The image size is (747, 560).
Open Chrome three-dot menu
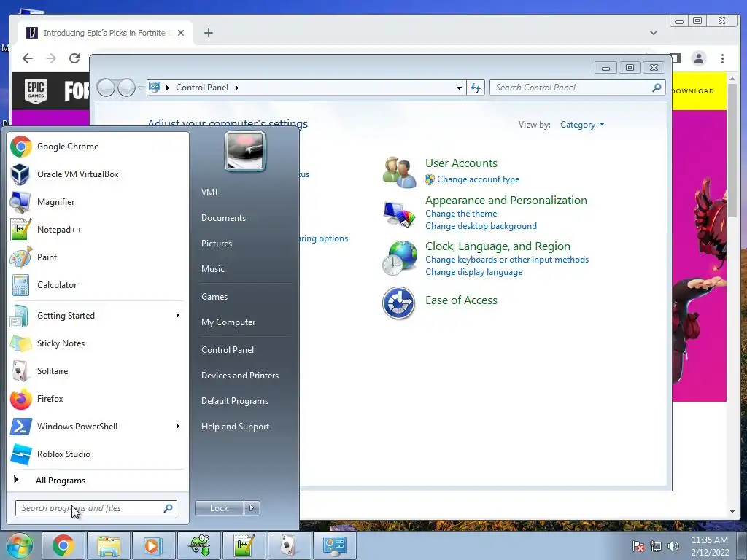point(723,58)
